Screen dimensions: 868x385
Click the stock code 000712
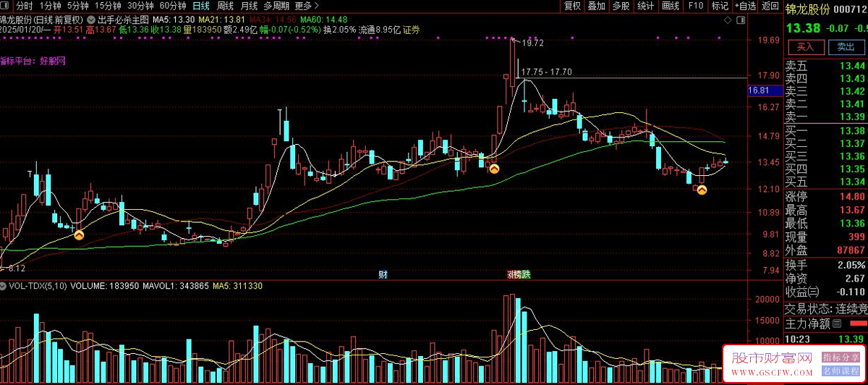pyautogui.click(x=850, y=9)
